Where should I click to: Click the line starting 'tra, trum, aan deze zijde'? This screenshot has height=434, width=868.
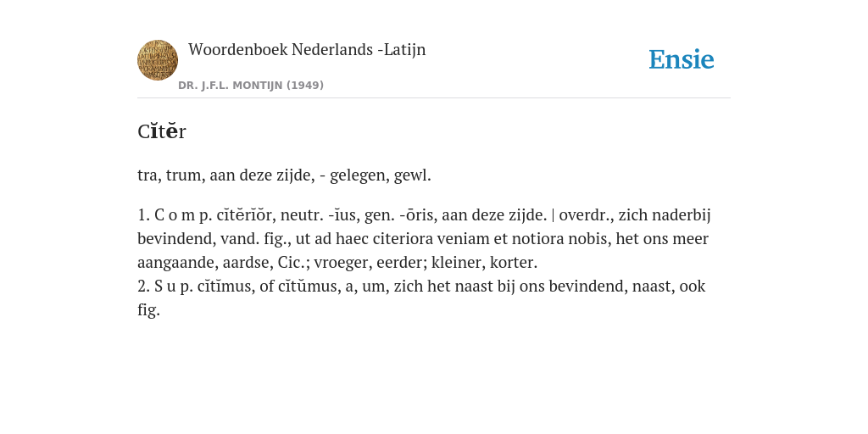coord(284,175)
